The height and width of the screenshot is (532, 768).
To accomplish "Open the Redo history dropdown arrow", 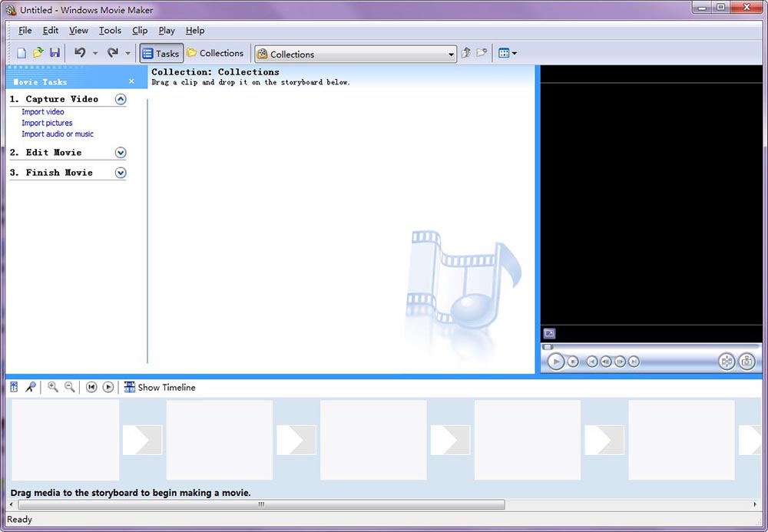I will [x=127, y=53].
